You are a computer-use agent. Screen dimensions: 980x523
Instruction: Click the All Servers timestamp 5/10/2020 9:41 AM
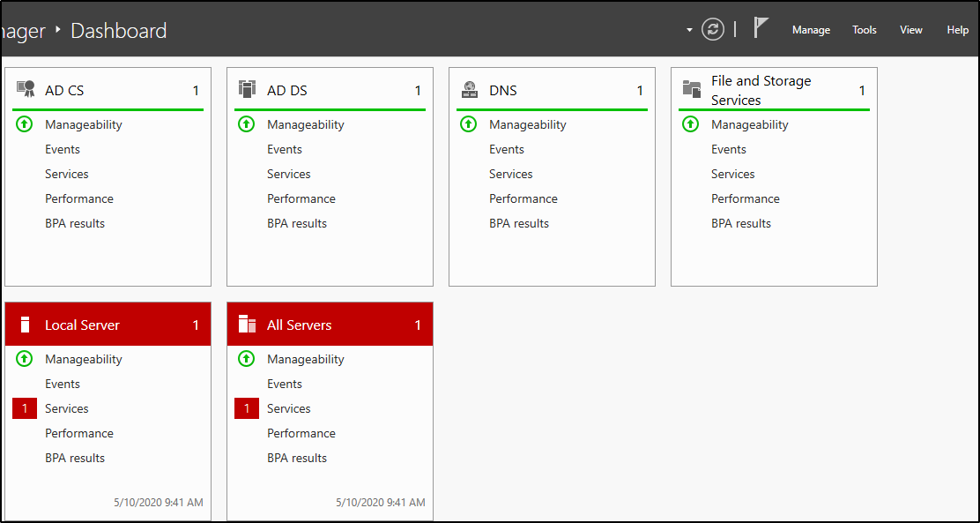click(381, 503)
